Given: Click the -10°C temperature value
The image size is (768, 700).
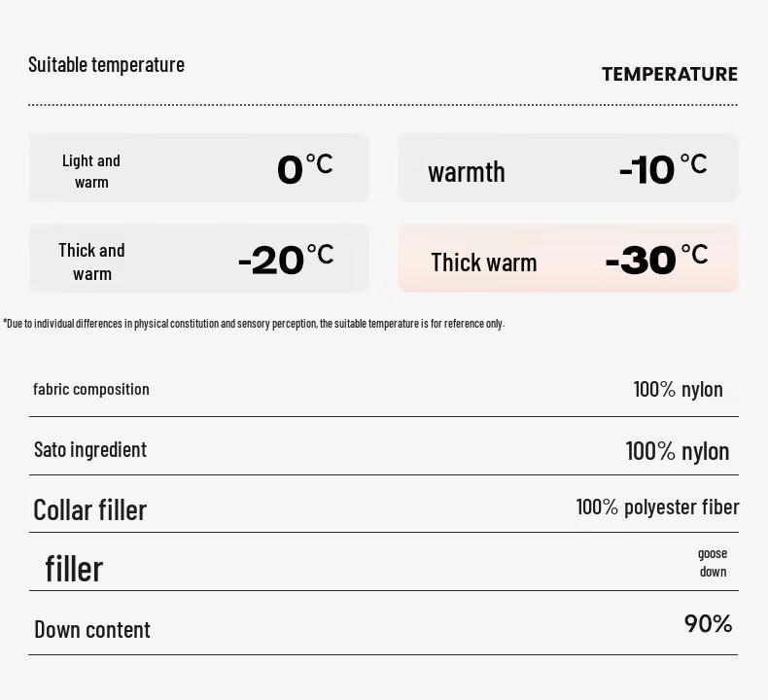Looking at the screenshot, I should (662, 168).
